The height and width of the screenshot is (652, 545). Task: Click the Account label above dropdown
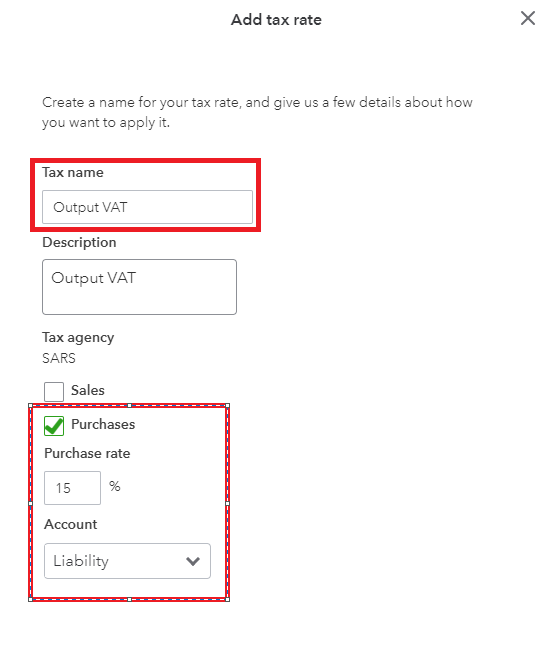[x=71, y=524]
